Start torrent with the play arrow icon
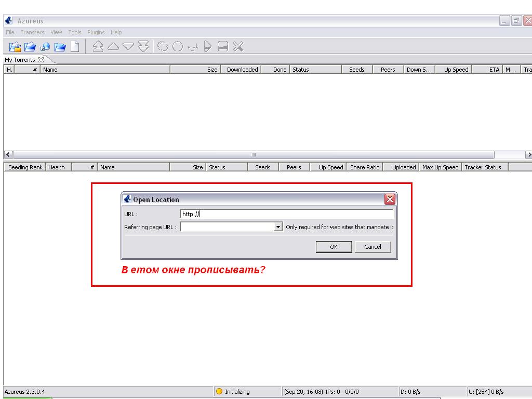The height and width of the screenshot is (399, 532). tap(208, 46)
